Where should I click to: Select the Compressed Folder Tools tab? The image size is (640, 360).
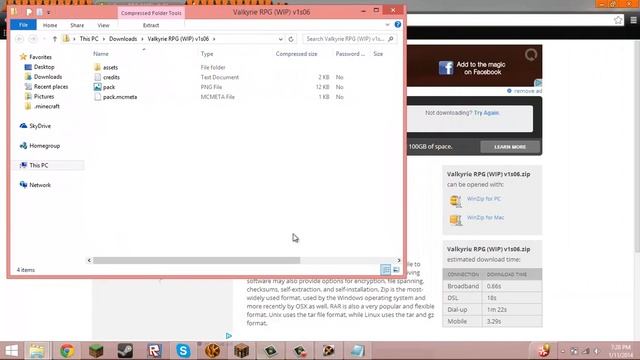[151, 13]
